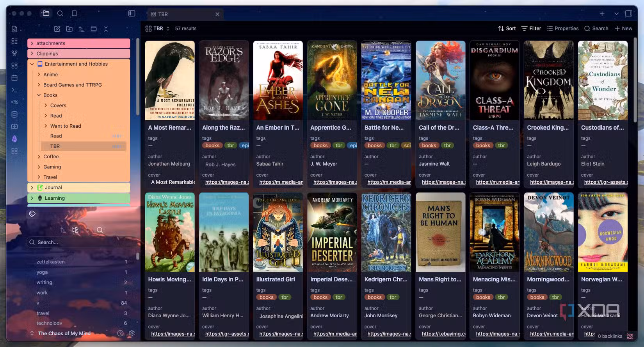Open the Tags pane icon

pos(32,214)
